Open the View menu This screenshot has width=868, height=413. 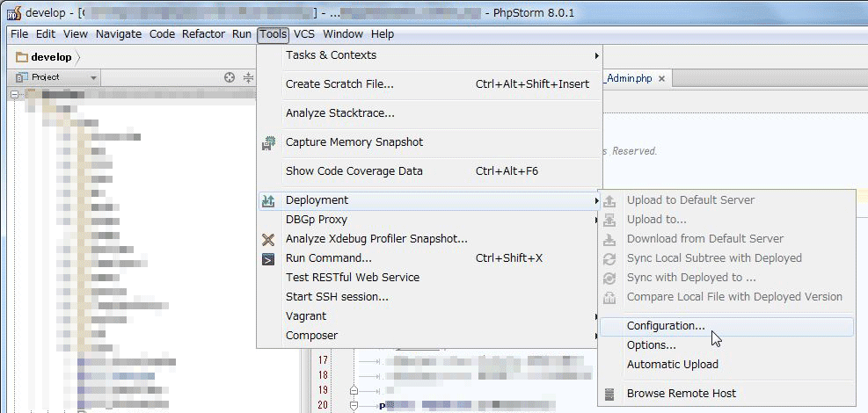pos(76,34)
